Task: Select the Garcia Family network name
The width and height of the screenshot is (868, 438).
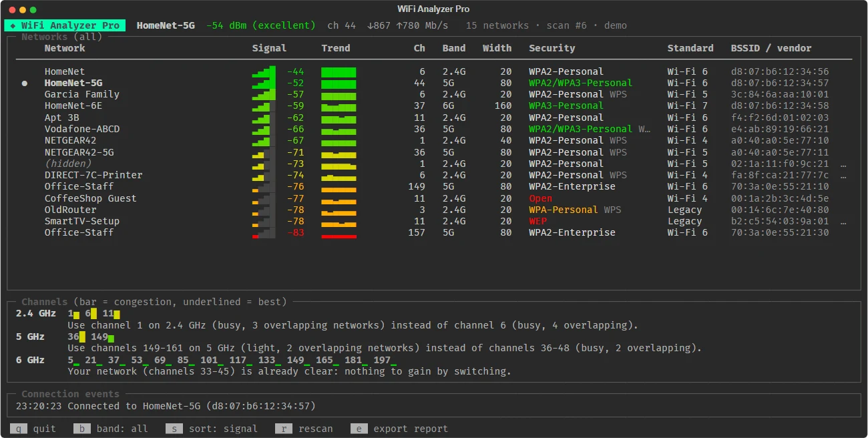Action: [x=82, y=95]
